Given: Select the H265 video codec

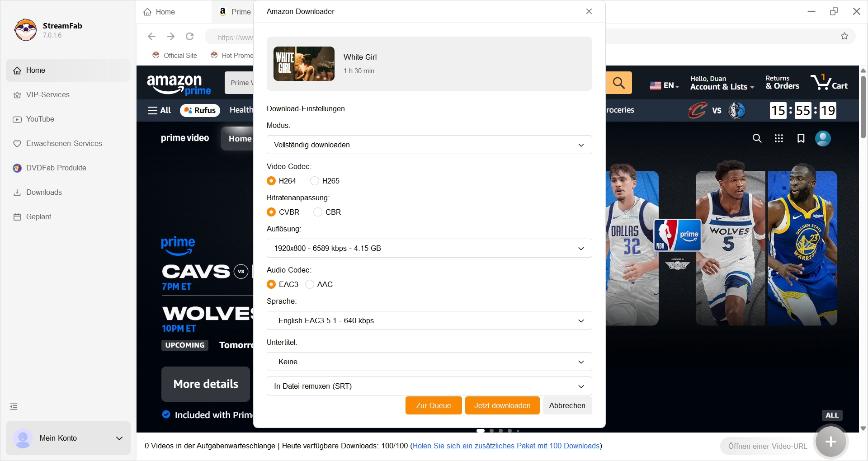Looking at the screenshot, I should (x=315, y=181).
